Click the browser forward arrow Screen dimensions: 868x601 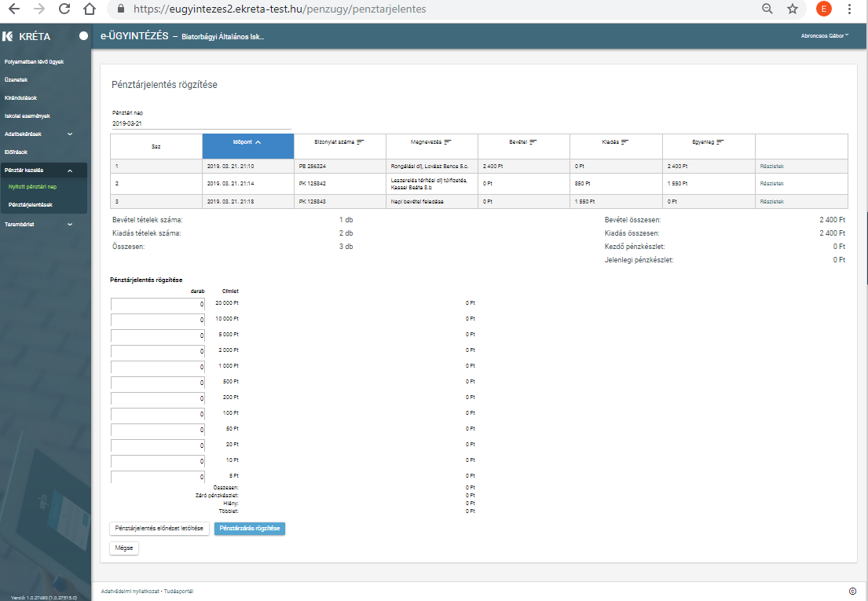pos(38,9)
